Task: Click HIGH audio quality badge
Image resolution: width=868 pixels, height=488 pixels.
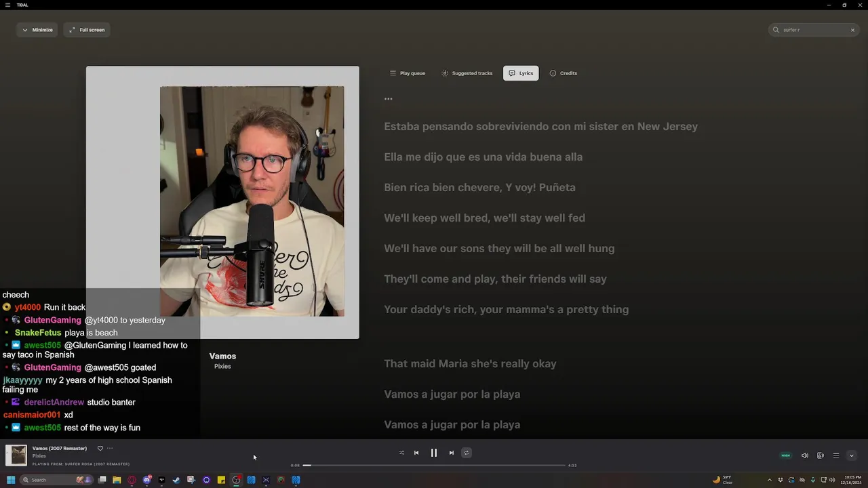Action: click(786, 455)
